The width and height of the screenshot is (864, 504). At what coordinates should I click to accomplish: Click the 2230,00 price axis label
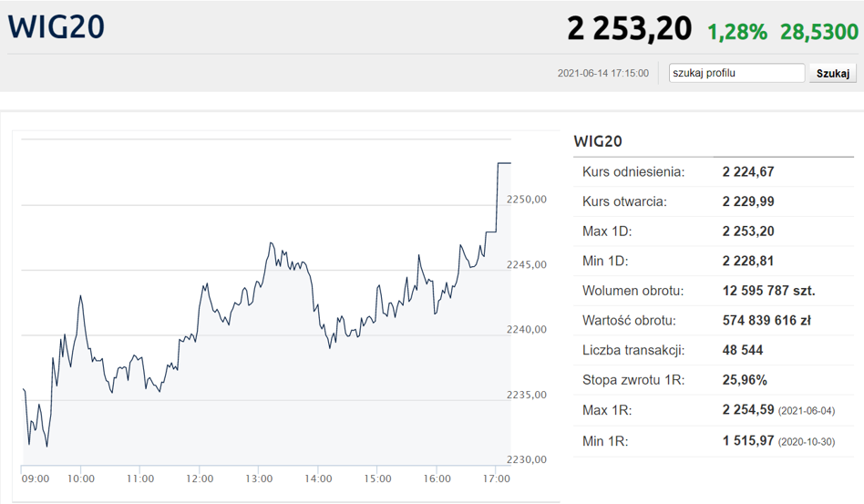tap(527, 460)
